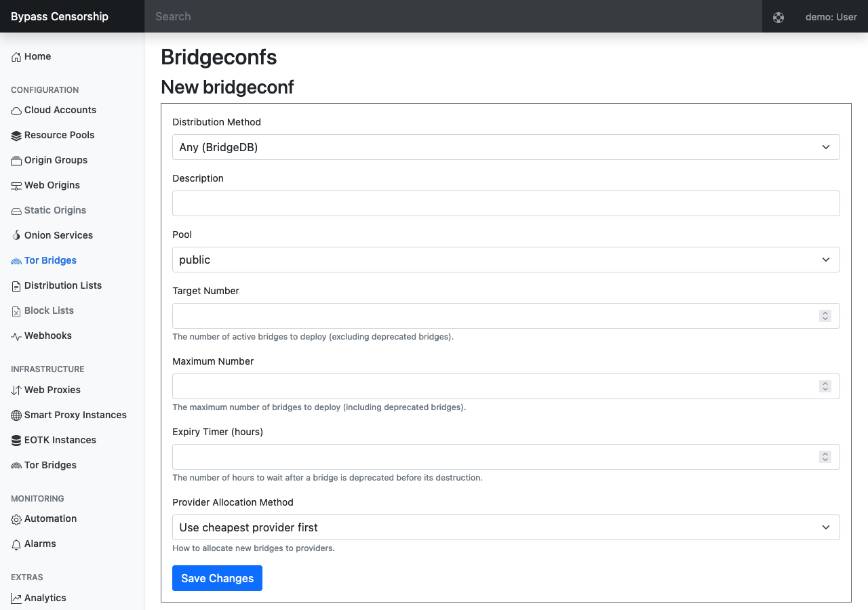The image size is (868, 610).
Task: Click the Maximum Number spinner arrows
Action: coord(825,386)
